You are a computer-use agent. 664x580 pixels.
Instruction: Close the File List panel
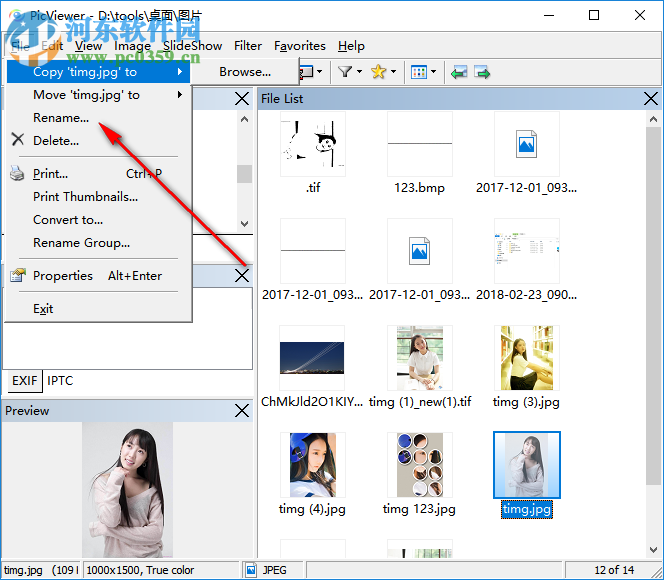[650, 99]
